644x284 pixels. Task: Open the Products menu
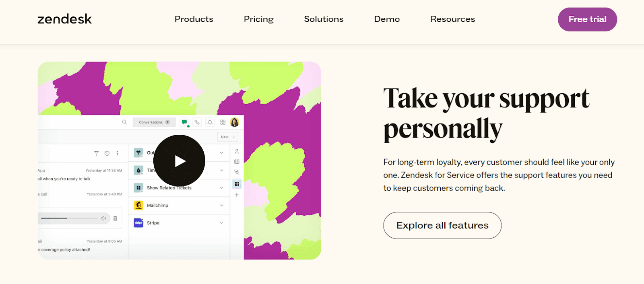click(194, 19)
